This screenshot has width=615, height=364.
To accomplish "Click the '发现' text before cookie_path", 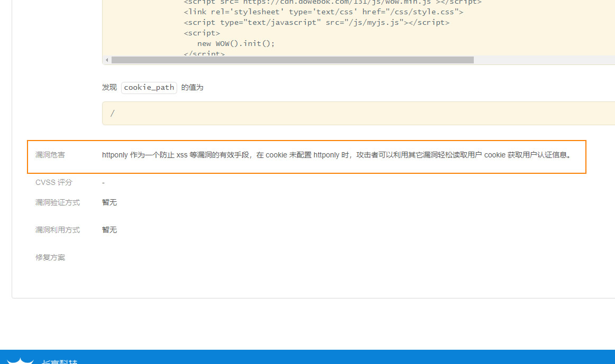I will click(x=109, y=87).
